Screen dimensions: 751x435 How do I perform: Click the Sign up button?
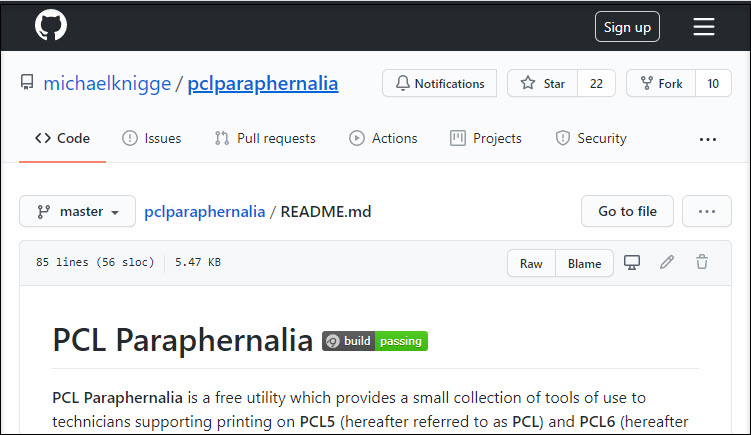pyautogui.click(x=627, y=27)
